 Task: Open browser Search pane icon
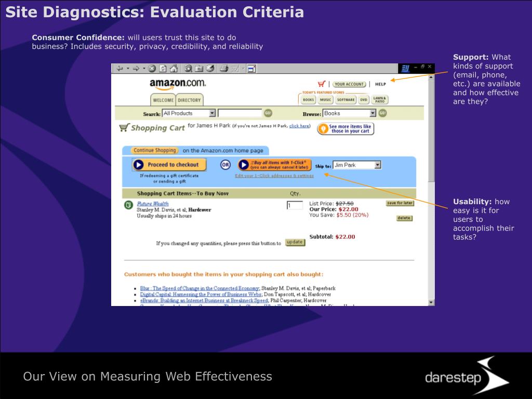[188, 69]
